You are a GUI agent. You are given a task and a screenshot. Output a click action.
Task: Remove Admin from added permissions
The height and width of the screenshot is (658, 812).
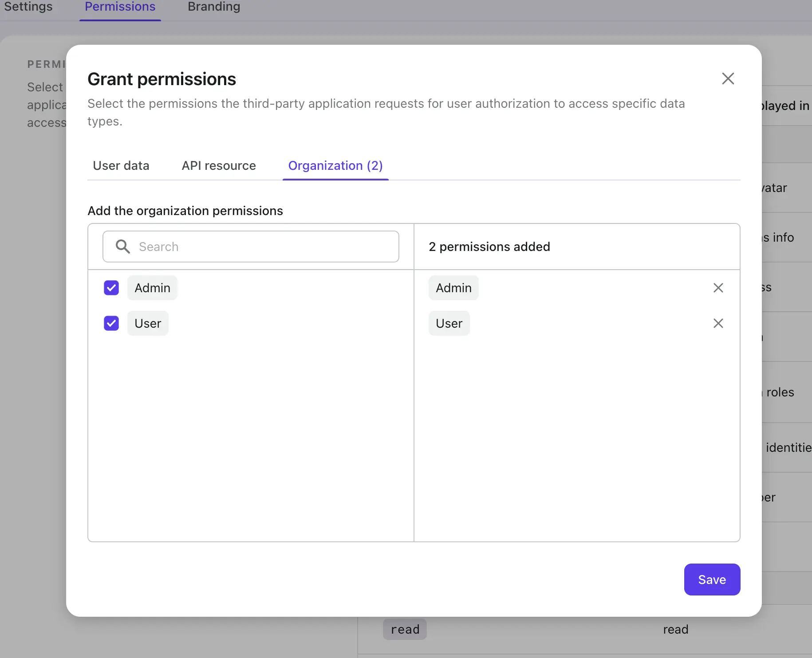(718, 288)
